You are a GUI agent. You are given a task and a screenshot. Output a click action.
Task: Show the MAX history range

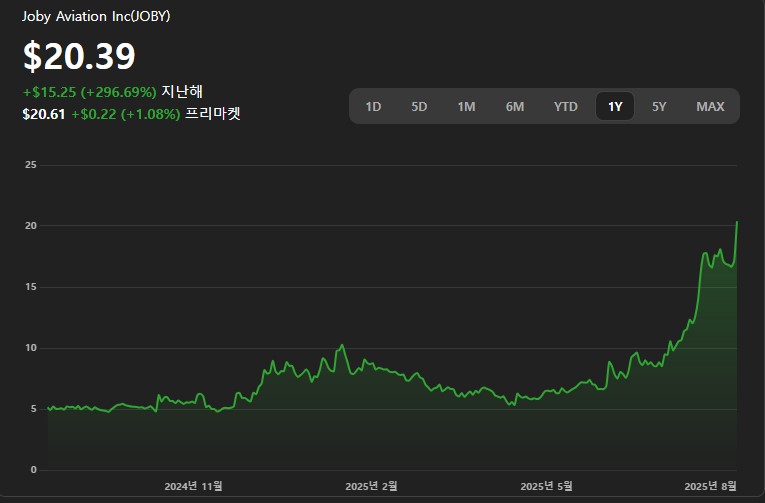coord(710,106)
